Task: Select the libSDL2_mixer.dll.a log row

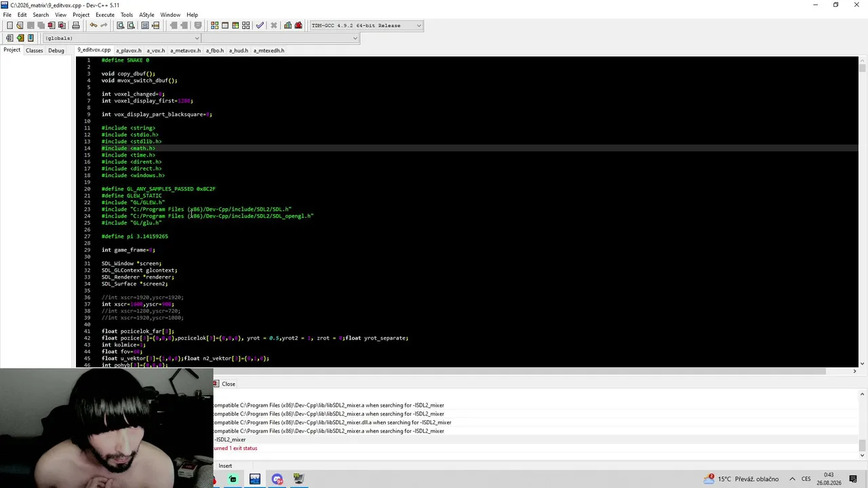Action: tap(332, 422)
